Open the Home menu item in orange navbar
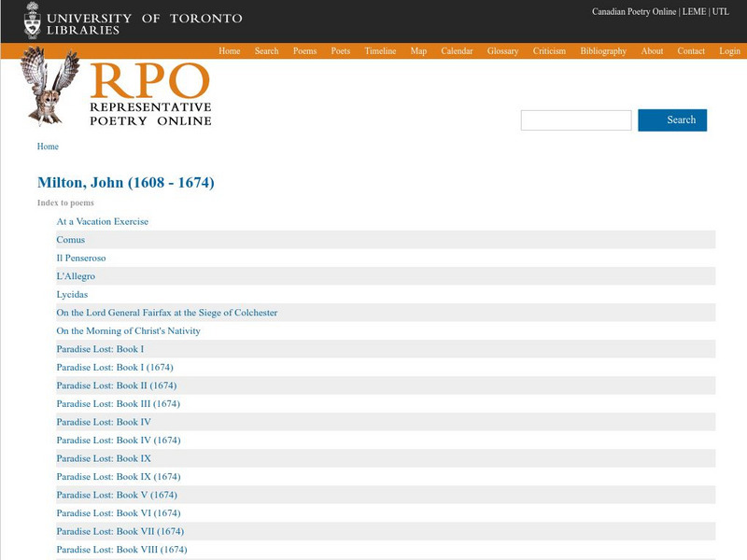This screenshot has width=747, height=560. pos(229,51)
